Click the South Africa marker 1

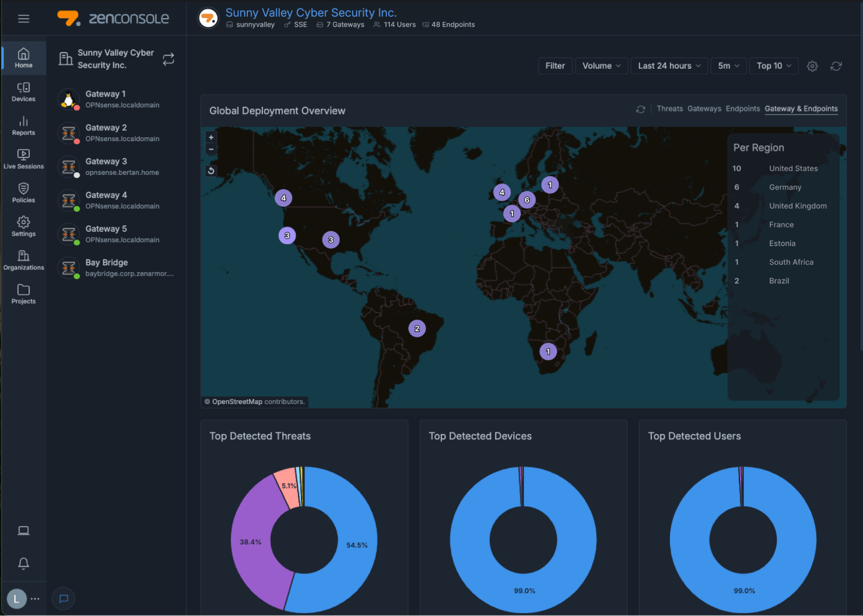coord(548,352)
